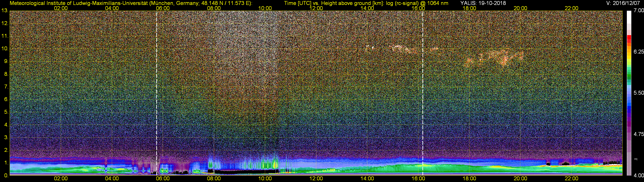The height and width of the screenshot is (182, 644).
Task: Click the Meteorological Institute title text
Action: [x=131, y=3]
